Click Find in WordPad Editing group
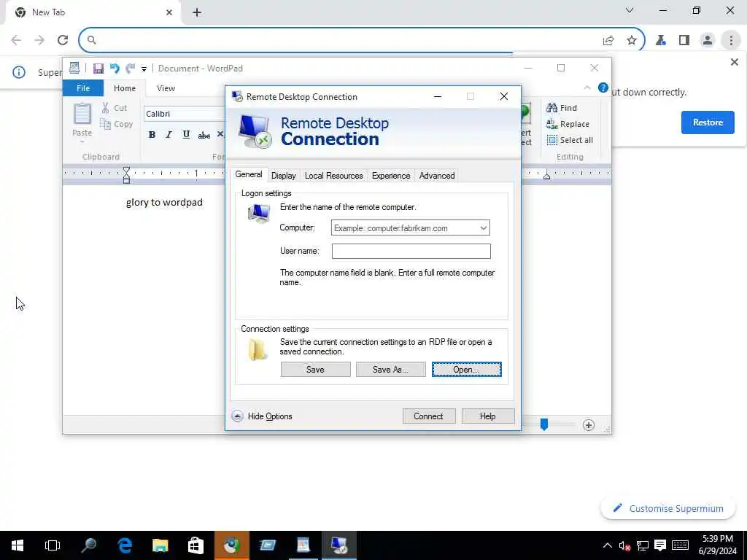This screenshot has width=747, height=560. 562,108
